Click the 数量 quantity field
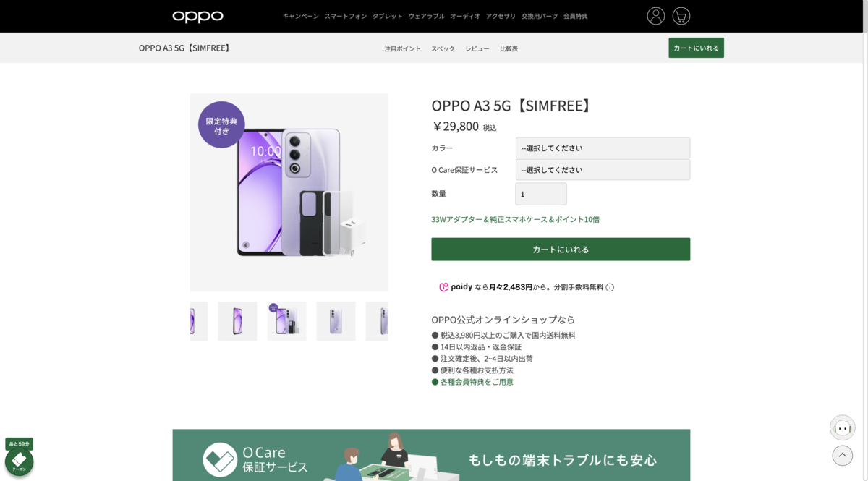This screenshot has height=481, width=868. click(541, 194)
